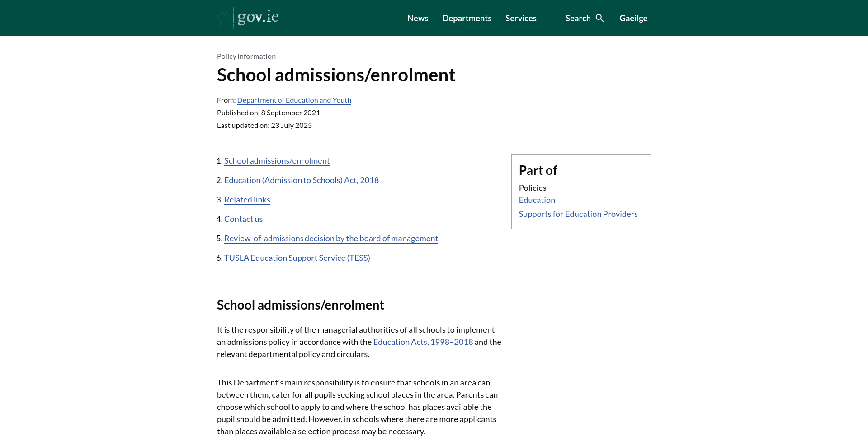The image size is (868, 446).
Task: Open the News menu item
Action: tap(418, 18)
